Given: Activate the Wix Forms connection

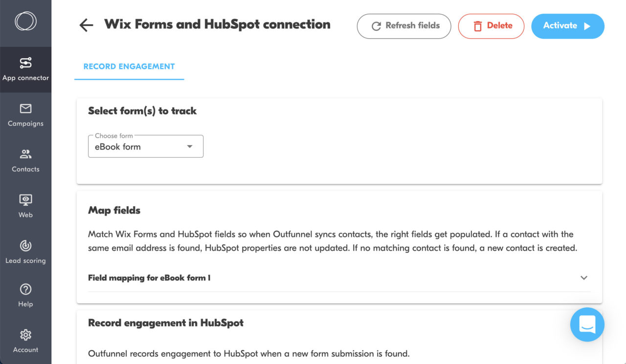Looking at the screenshot, I should click(567, 26).
